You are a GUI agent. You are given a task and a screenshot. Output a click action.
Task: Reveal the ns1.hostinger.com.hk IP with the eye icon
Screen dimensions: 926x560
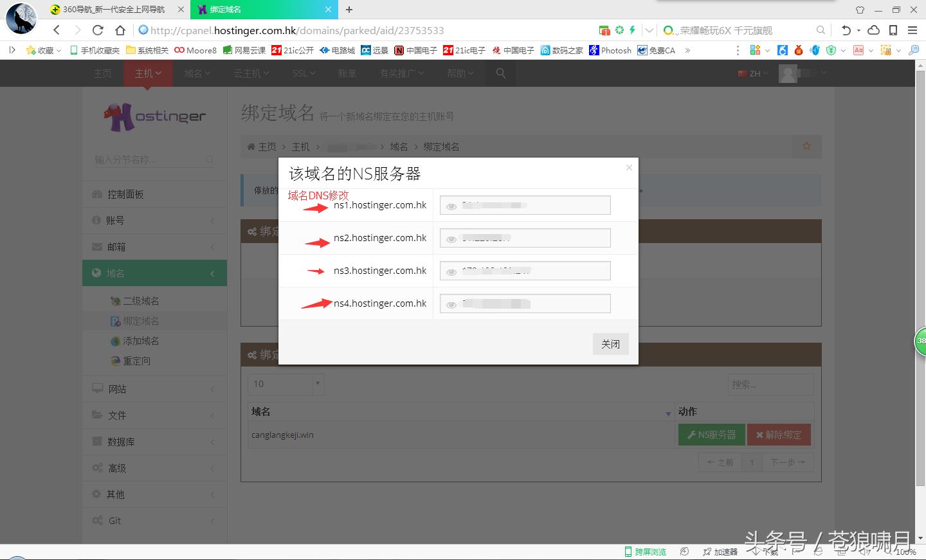tap(451, 206)
